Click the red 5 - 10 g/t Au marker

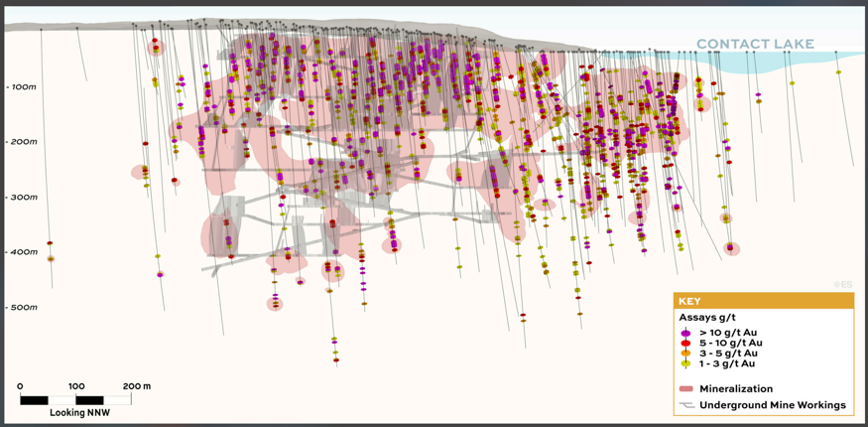point(686,343)
